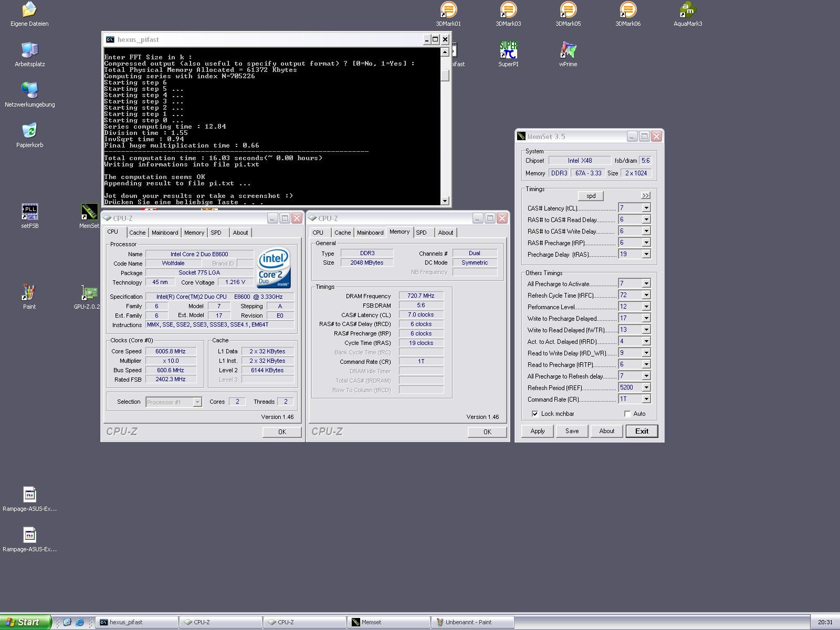The image size is (840, 630).
Task: Click the spd button in MemSet
Action: pos(591,196)
